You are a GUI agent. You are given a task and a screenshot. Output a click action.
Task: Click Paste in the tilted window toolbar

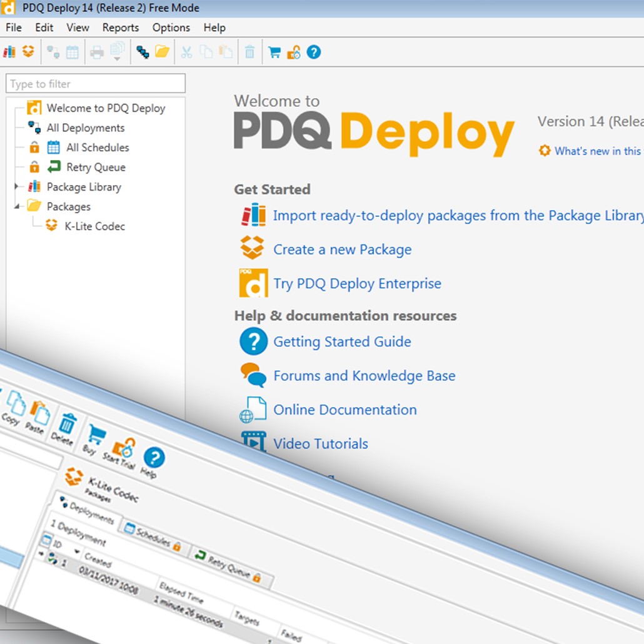click(37, 418)
